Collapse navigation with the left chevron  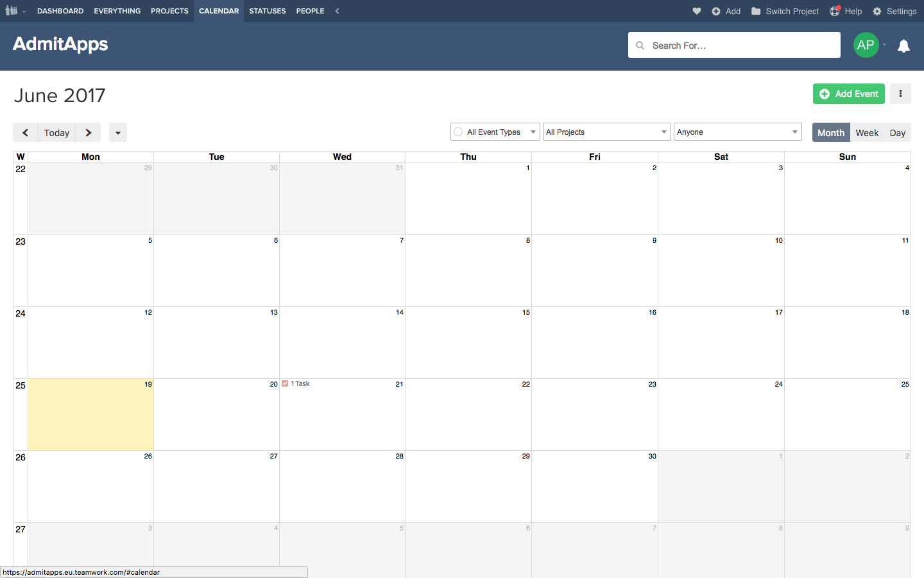click(337, 11)
